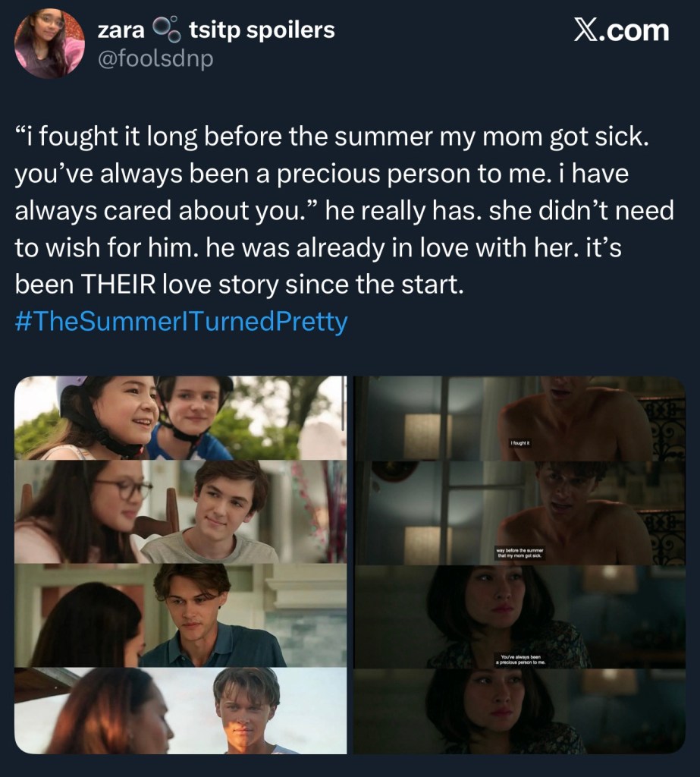Viewport: 700px width, 777px height.
Task: Open the sunlit beach frame at bottom left
Action: [x=180, y=710]
